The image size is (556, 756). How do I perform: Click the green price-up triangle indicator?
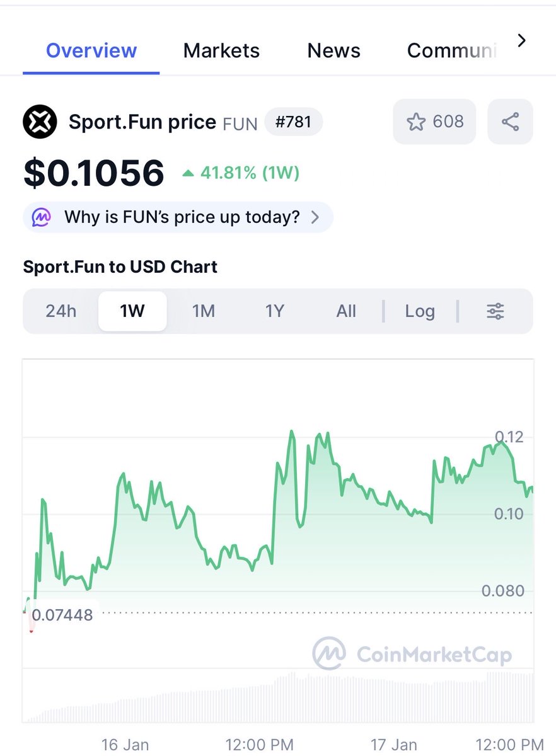(x=188, y=173)
